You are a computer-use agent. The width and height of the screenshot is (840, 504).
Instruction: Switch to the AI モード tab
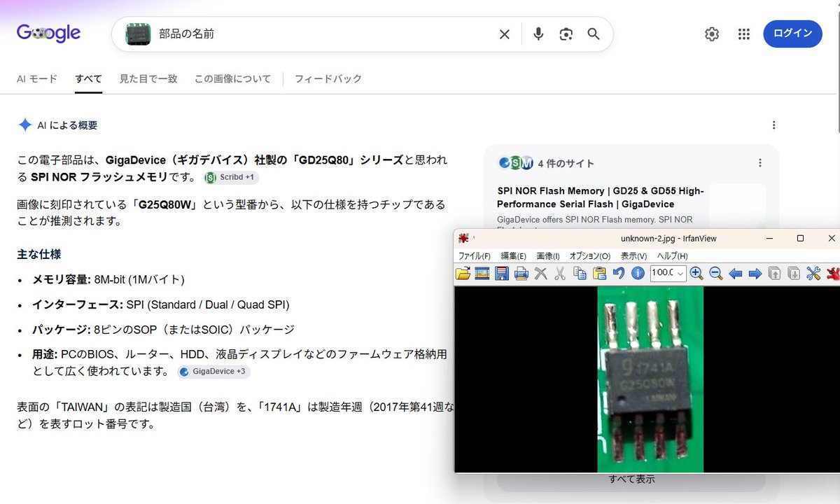(x=37, y=78)
